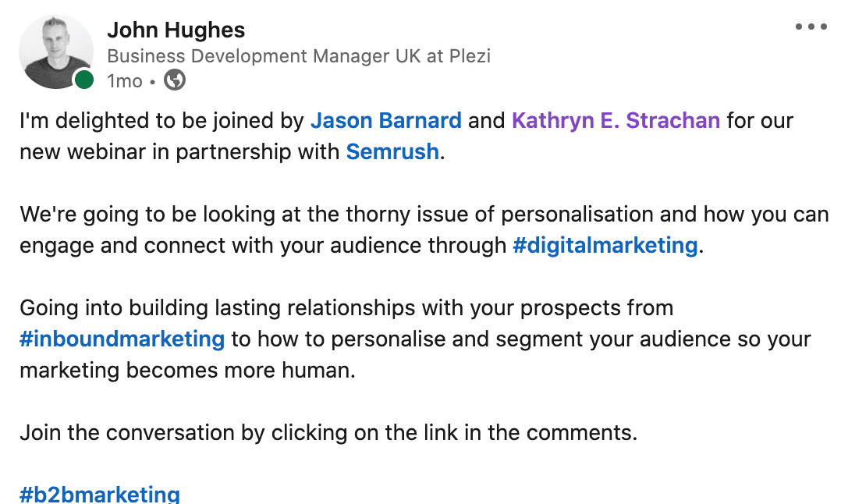The height and width of the screenshot is (504, 841).
Task: Click the "engage and connect with your audience" line
Action: tap(263, 246)
